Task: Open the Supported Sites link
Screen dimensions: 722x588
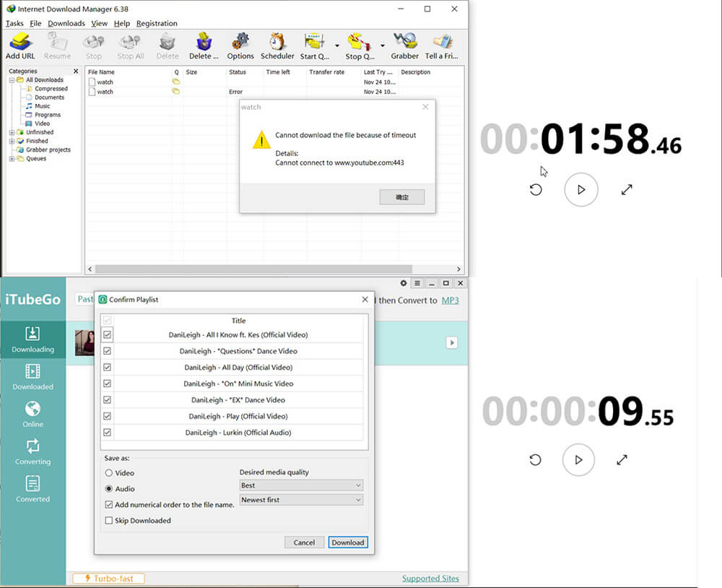Action: click(430, 578)
